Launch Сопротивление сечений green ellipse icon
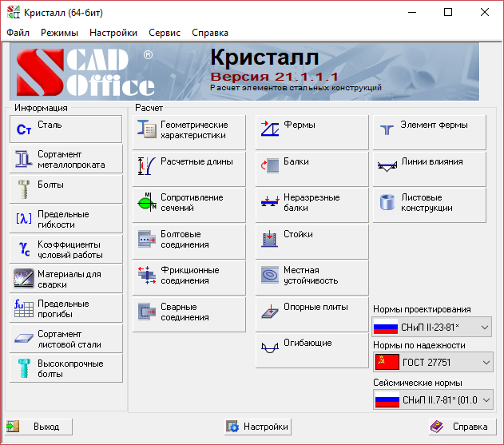This screenshot has height=445, width=504. pyautogui.click(x=147, y=202)
